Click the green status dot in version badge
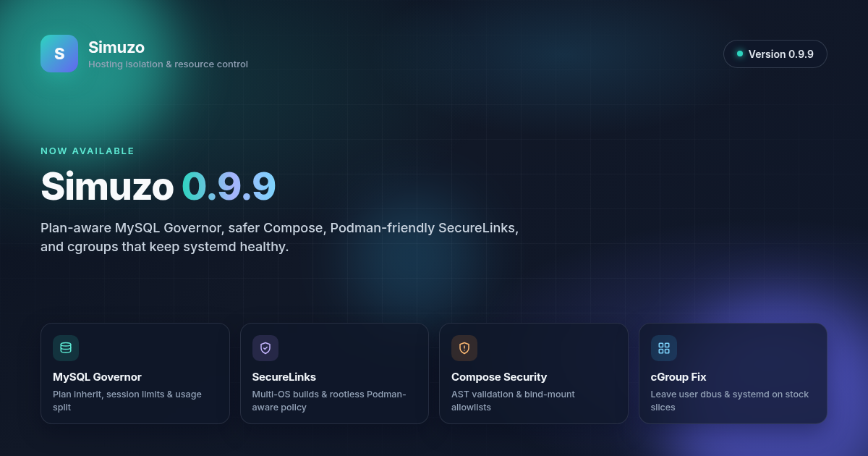Image resolution: width=868 pixels, height=456 pixels. pos(740,54)
